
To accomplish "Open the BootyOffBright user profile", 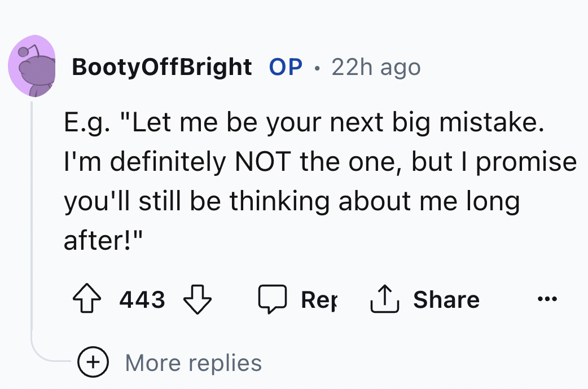I will pyautogui.click(x=161, y=68).
